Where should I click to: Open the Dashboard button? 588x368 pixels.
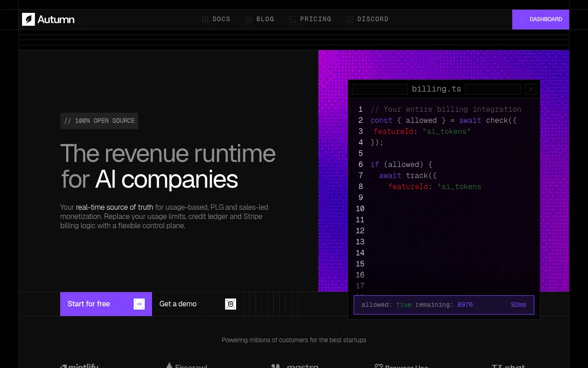[x=541, y=19]
